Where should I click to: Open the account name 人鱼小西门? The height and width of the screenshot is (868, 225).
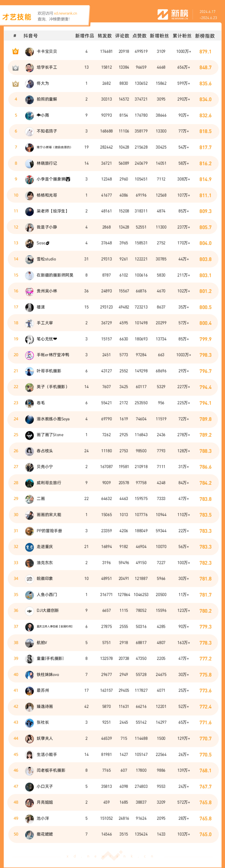click(x=47, y=595)
